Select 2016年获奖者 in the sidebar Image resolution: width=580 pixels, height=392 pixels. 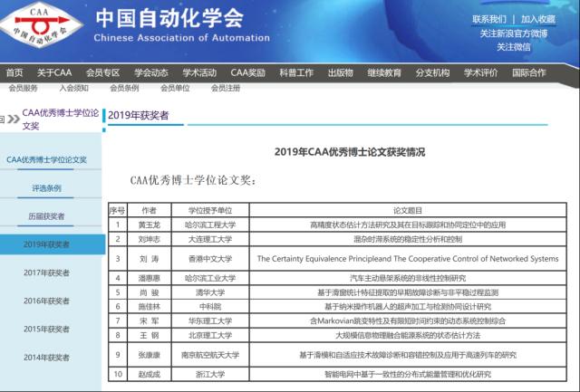coord(46,301)
